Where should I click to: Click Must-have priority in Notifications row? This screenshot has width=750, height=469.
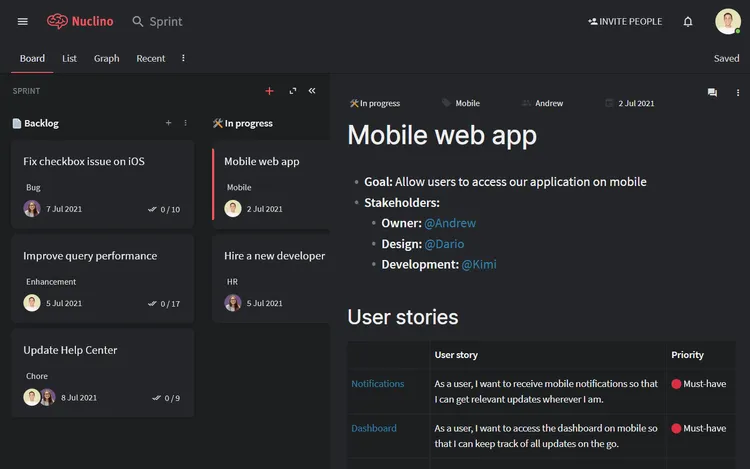[x=699, y=383]
